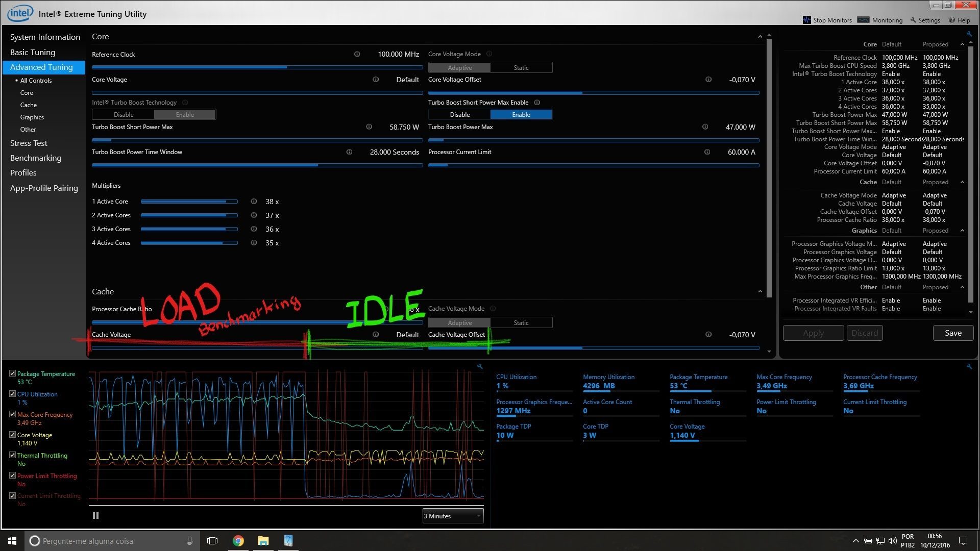Open the notification center icon
The image size is (980, 551).
963,541
